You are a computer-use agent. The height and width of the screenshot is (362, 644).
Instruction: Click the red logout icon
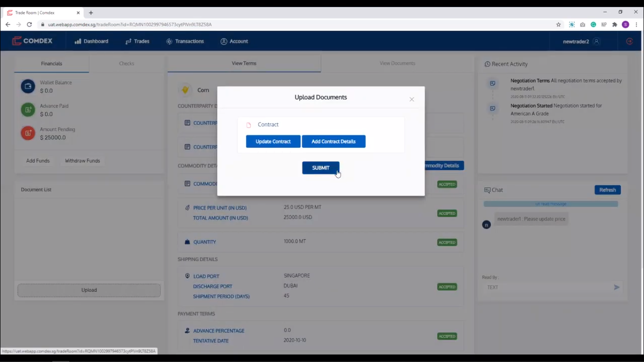coord(629,41)
